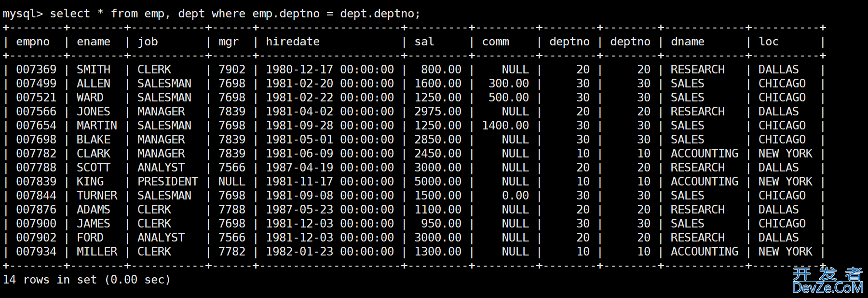Select salary value 800.00
This screenshot has height=298, width=868.
441,70
